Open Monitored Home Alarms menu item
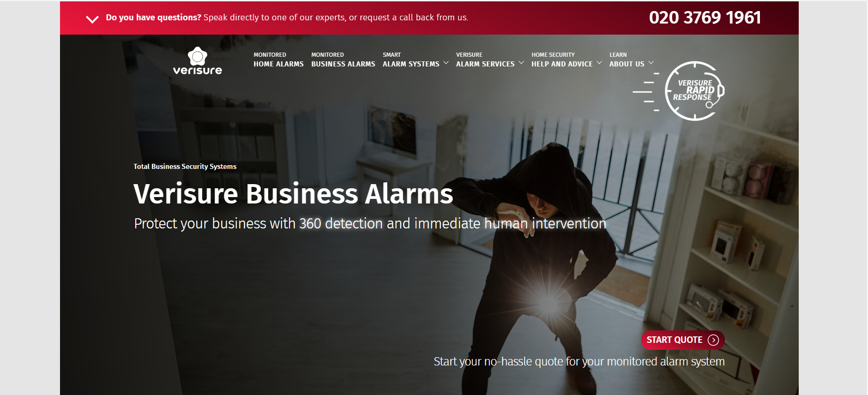 click(278, 60)
